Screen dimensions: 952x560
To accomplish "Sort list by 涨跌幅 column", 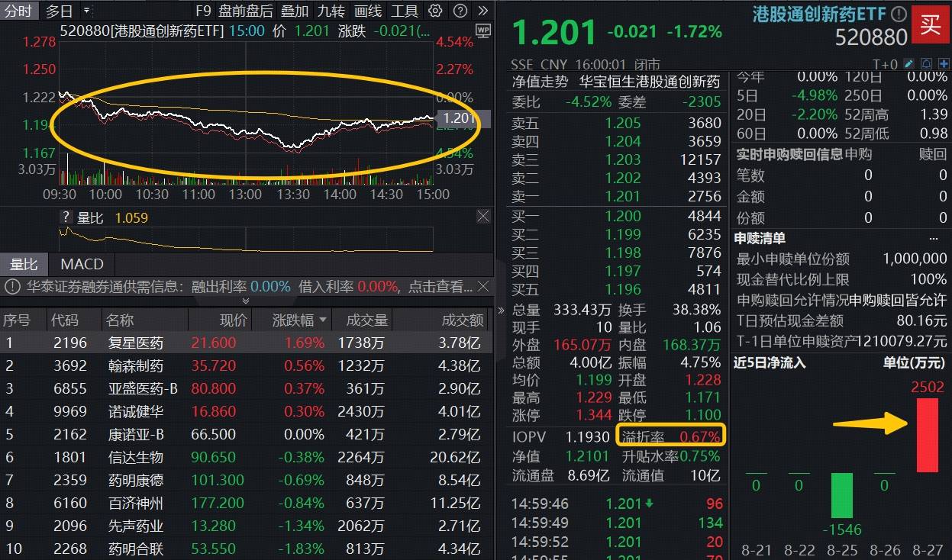I will 299,320.
